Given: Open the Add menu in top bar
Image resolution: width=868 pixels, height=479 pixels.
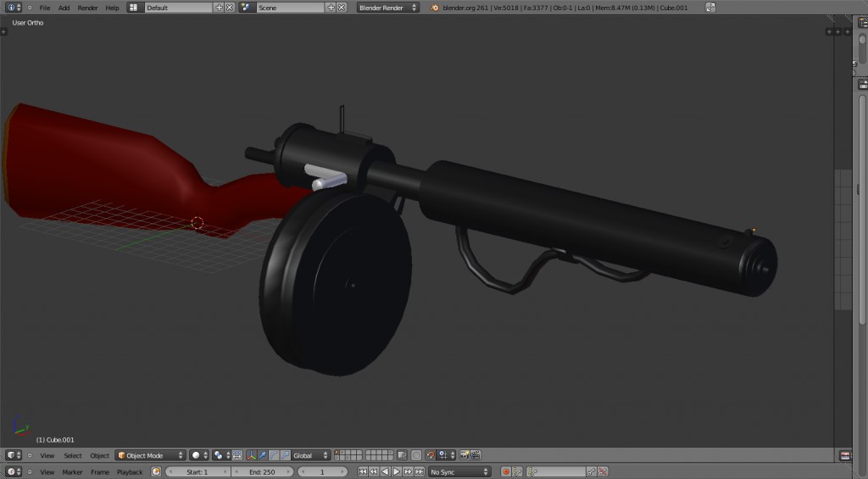Looking at the screenshot, I should pyautogui.click(x=64, y=8).
